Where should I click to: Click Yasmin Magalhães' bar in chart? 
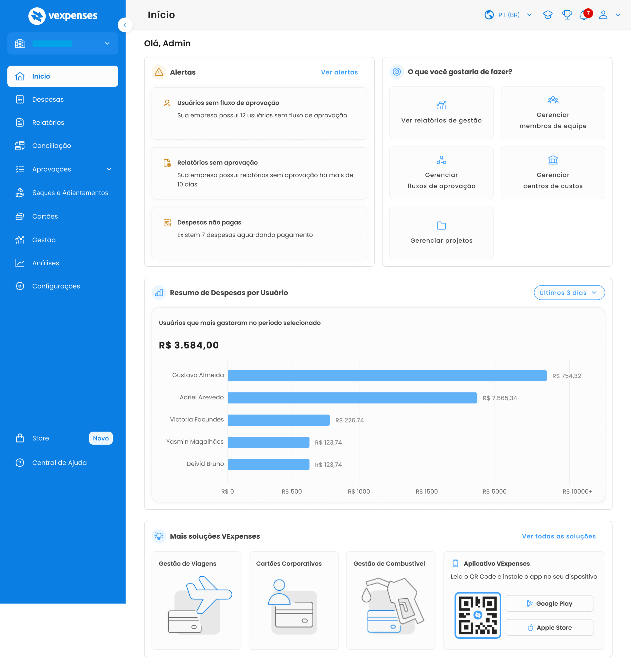pyautogui.click(x=269, y=442)
